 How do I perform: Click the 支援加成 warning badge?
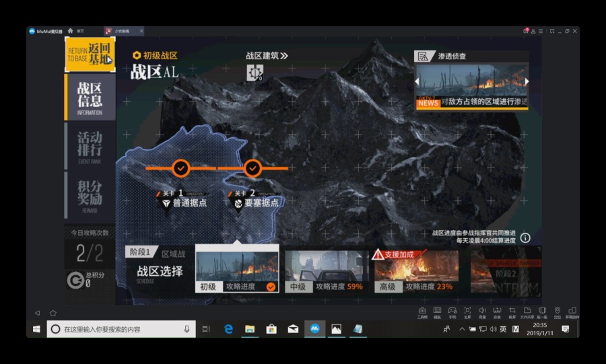(398, 254)
